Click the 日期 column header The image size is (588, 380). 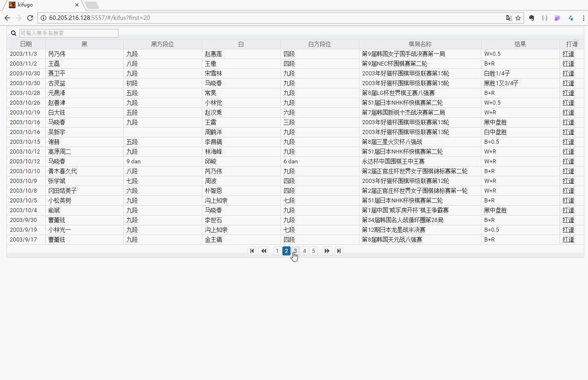click(x=26, y=44)
